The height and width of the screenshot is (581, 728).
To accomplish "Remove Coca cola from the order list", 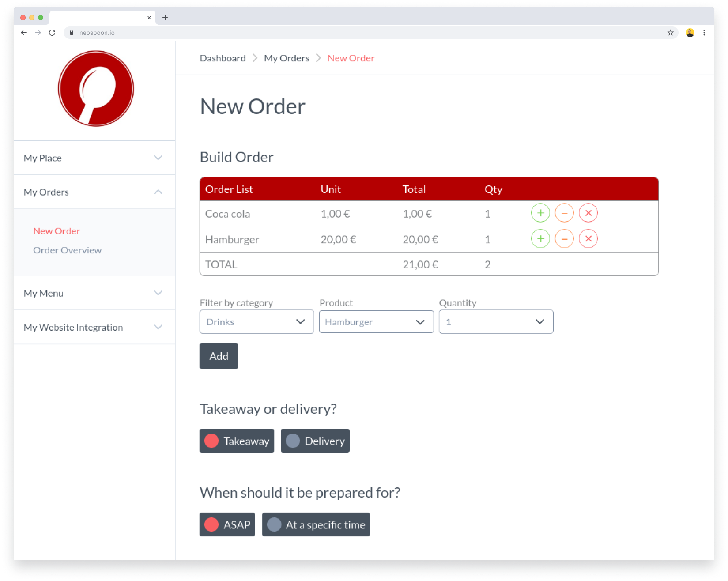I will pos(588,213).
